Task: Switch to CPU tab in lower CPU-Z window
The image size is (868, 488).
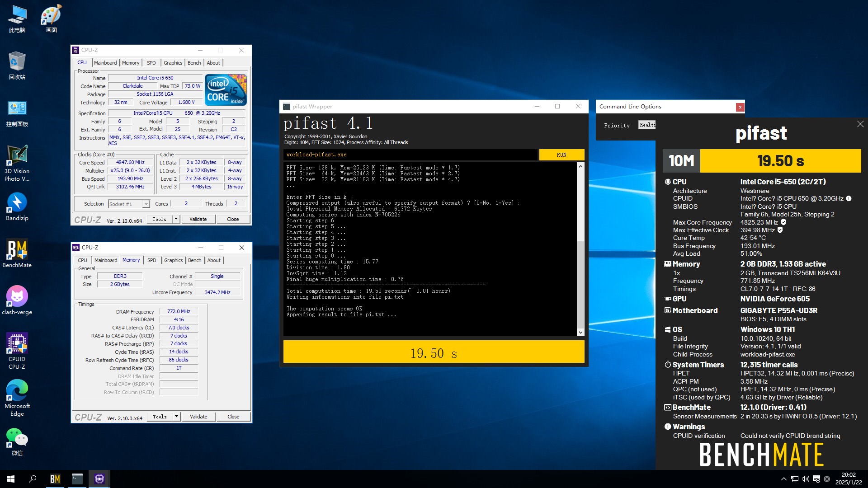Action: point(82,260)
